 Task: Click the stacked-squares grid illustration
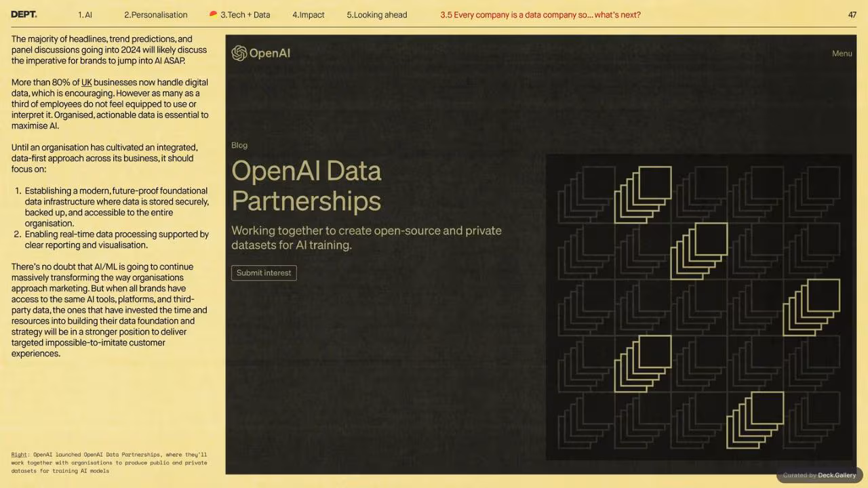coord(699,307)
